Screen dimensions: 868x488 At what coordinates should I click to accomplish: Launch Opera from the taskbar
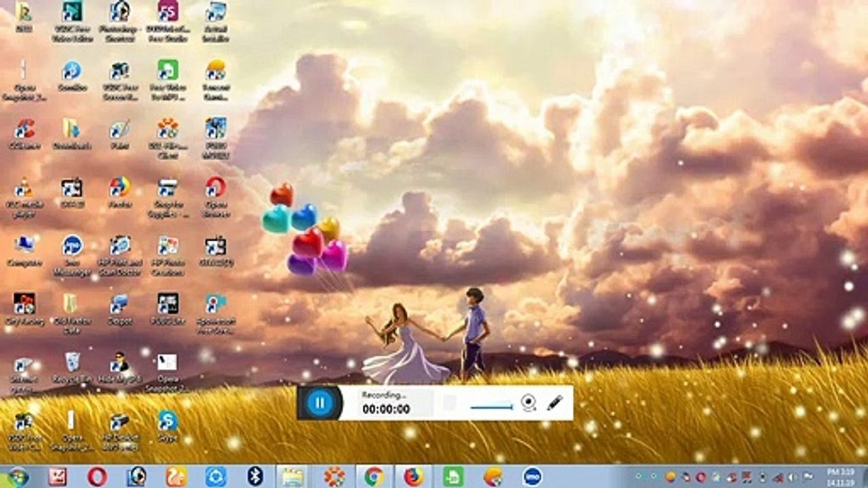click(97, 476)
